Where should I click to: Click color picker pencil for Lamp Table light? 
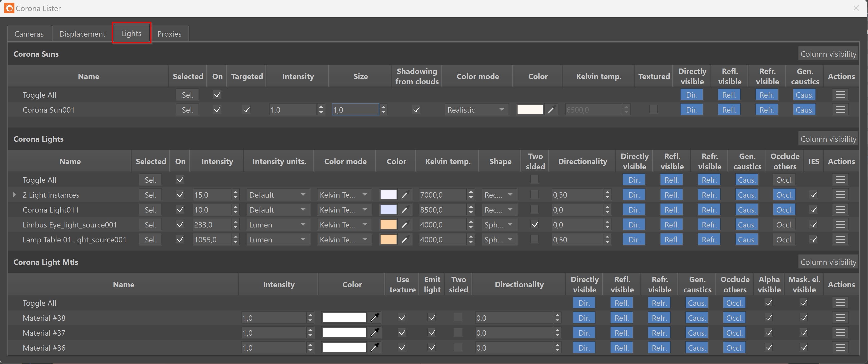click(405, 239)
